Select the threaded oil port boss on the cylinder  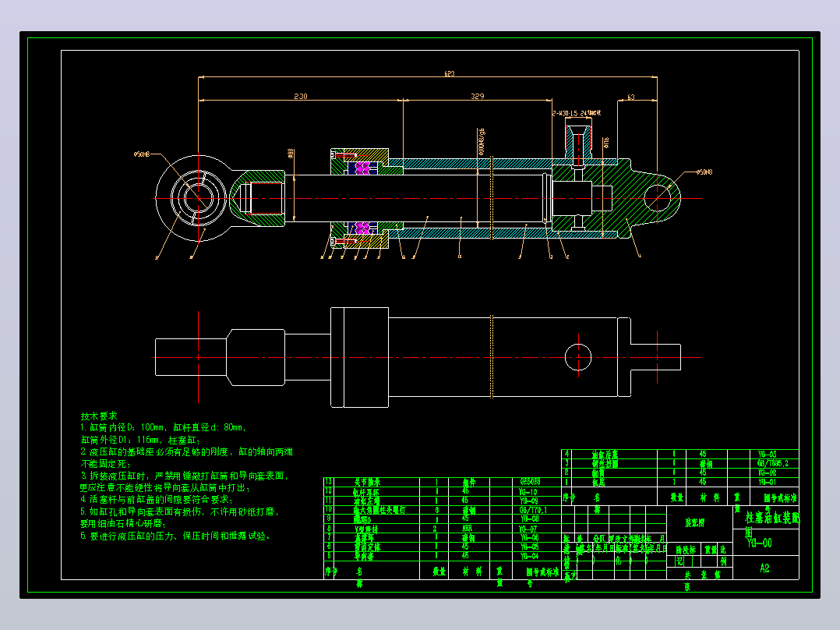pyautogui.click(x=578, y=141)
